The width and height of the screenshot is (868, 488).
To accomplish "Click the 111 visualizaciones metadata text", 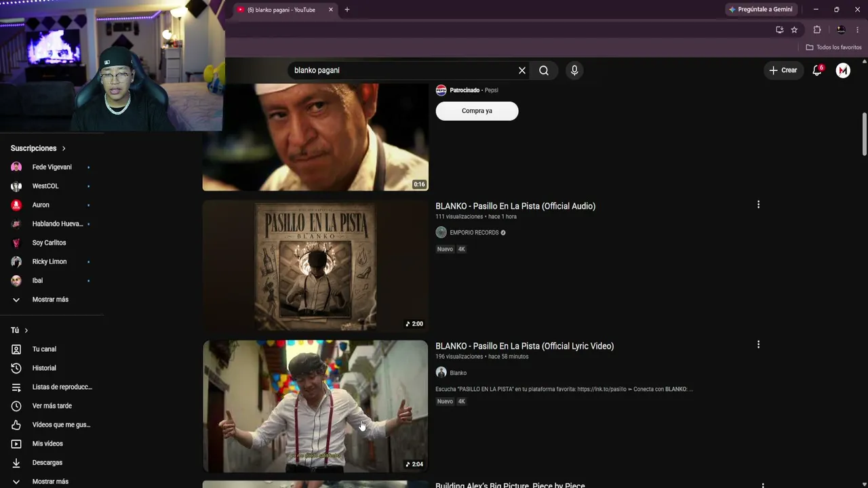I will (459, 217).
